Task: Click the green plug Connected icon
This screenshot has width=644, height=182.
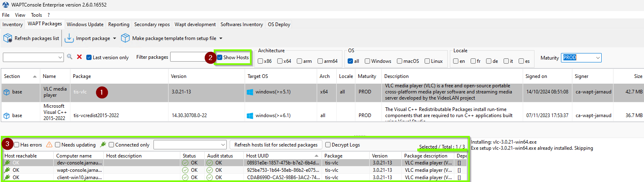Action: [103, 144]
